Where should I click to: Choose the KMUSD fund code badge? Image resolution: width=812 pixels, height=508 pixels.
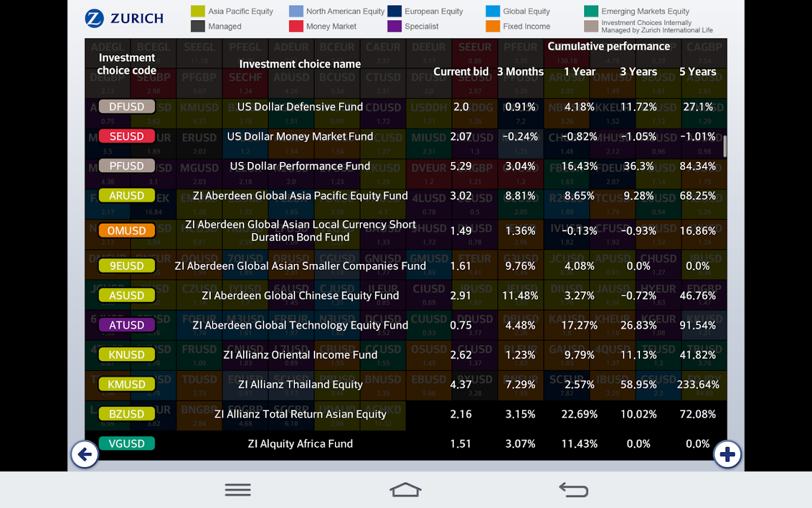pos(127,384)
